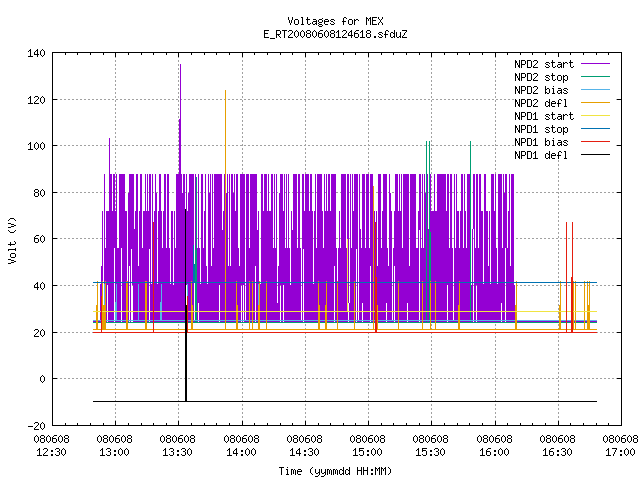This screenshot has width=640, height=480.
Task: Click the y-axis tick value 140
Action: [x=36, y=53]
